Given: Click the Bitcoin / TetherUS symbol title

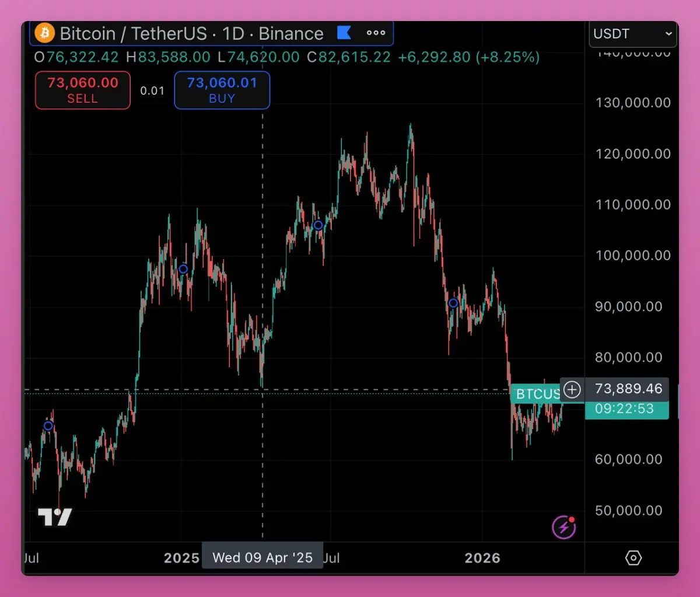Looking at the screenshot, I should (134, 33).
